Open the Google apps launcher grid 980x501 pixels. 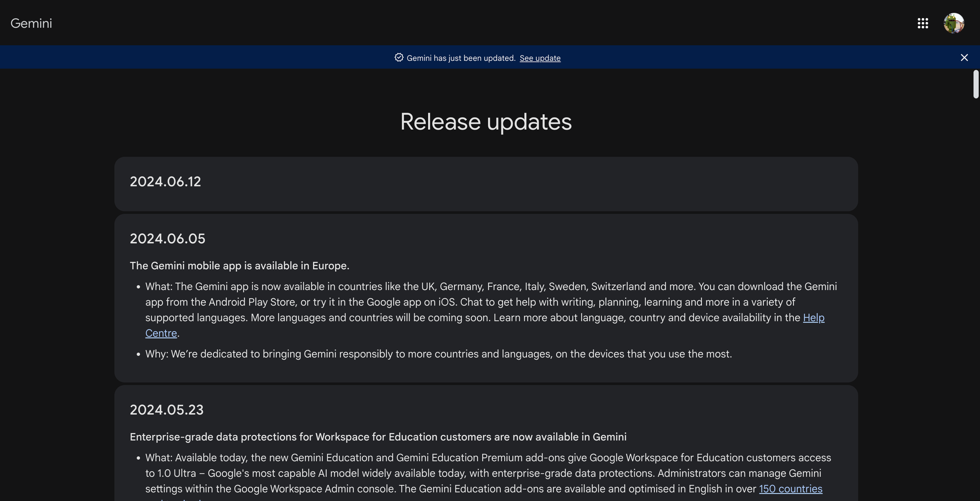pyautogui.click(x=923, y=23)
